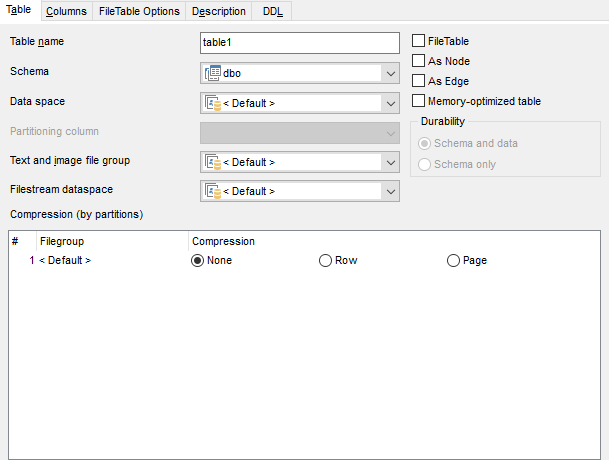Enable the FileTable checkbox
Image resolution: width=609 pixels, height=462 pixels.
[x=419, y=41]
